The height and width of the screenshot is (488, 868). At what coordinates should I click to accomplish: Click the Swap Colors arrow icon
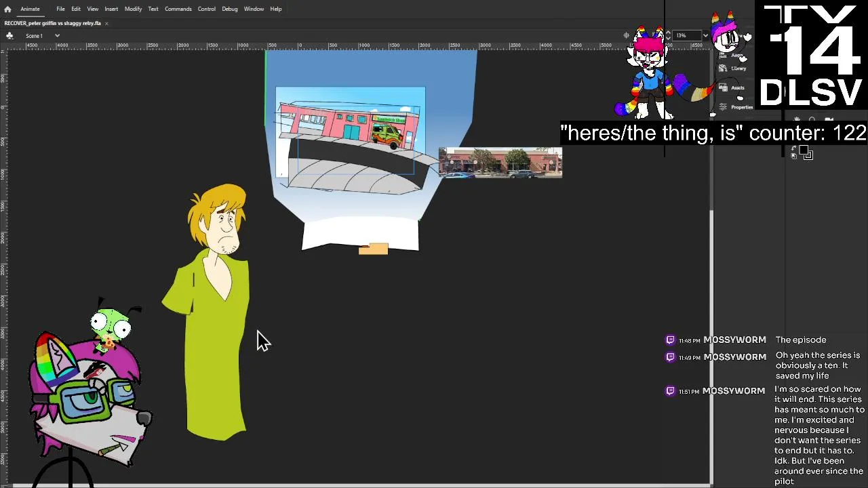click(793, 148)
